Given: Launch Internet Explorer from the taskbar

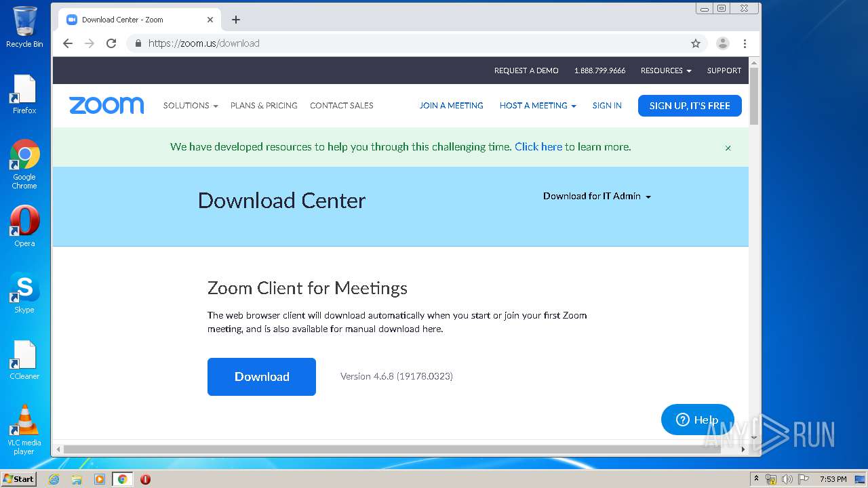Looking at the screenshot, I should 54,479.
